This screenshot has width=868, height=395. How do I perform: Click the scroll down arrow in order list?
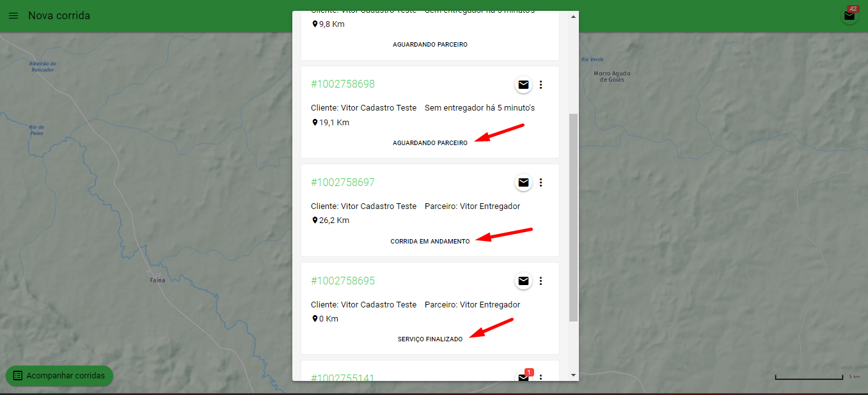[x=573, y=375]
